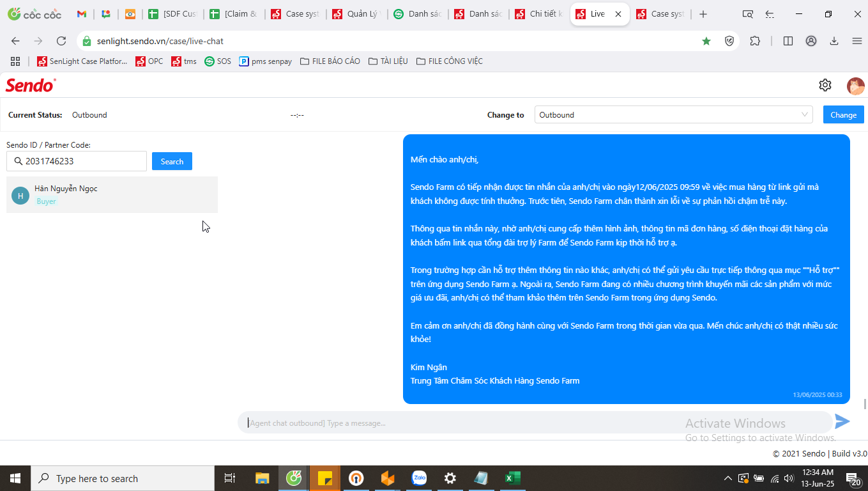
Task: Open the FILE BÁO CÁO bookmark folder
Action: click(330, 61)
